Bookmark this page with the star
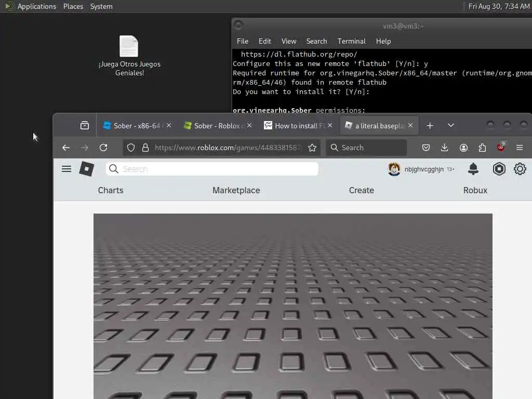 312,148
